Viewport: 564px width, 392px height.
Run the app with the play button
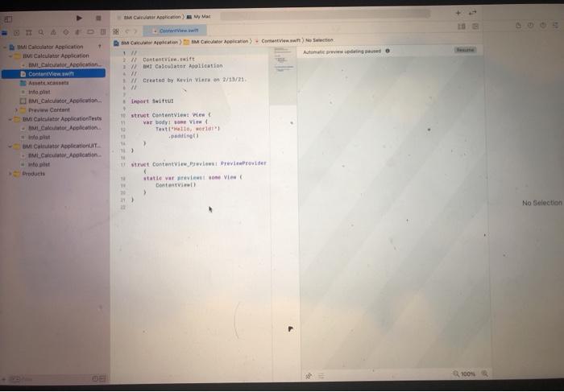tap(79, 18)
